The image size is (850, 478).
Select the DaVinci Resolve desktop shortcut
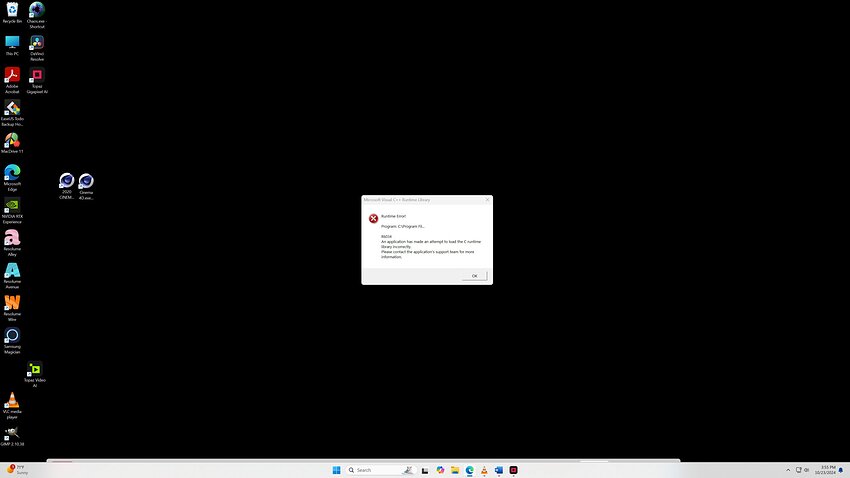click(x=37, y=48)
